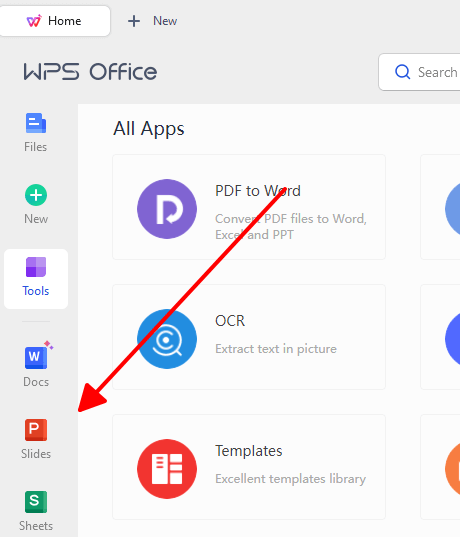Image resolution: width=460 pixels, height=537 pixels.
Task: Focus the Search input field
Action: (x=419, y=72)
